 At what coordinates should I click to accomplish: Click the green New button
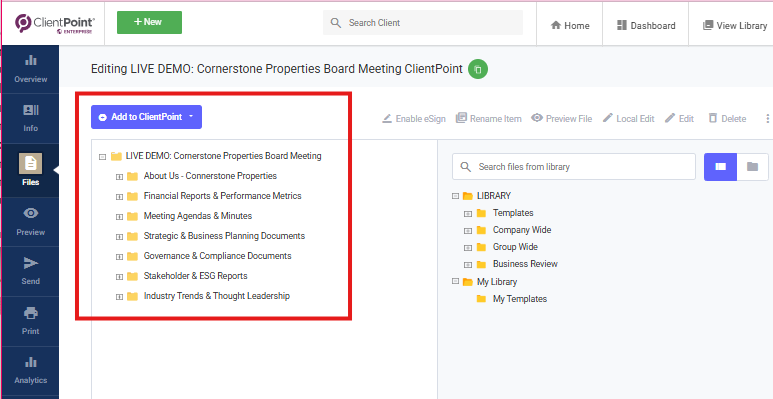tap(149, 22)
